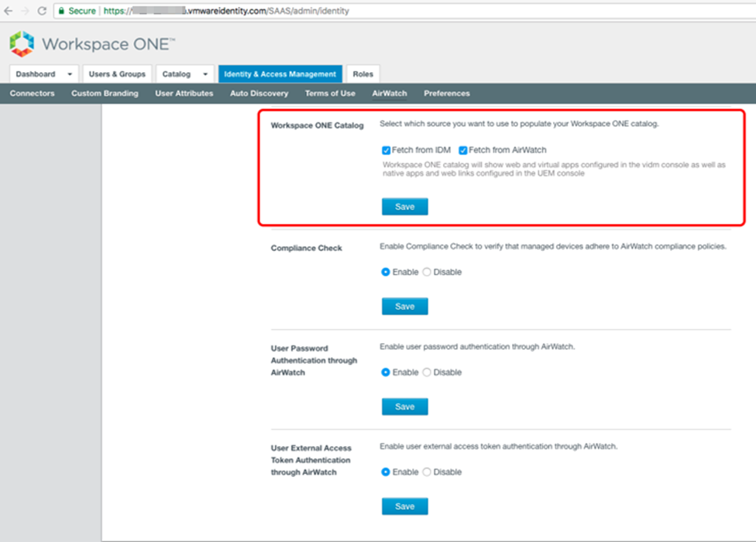
Task: Open the Users & Groups tab
Action: (x=117, y=74)
